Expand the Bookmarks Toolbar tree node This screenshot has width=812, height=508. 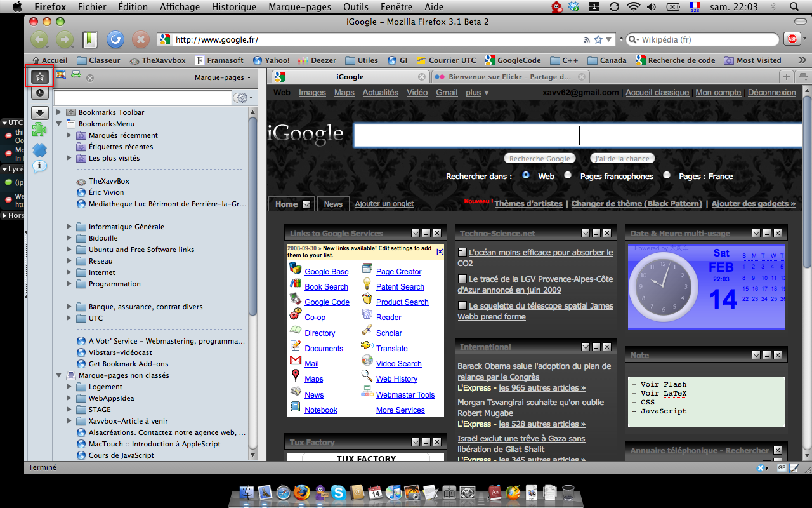[x=60, y=112]
